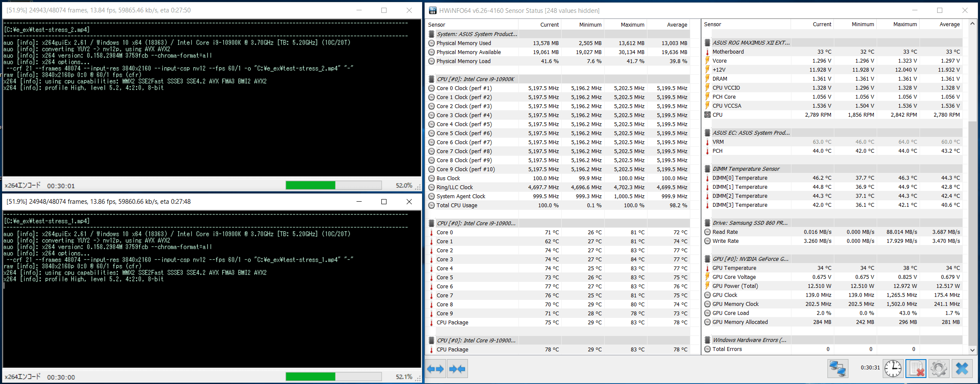The height and width of the screenshot is (384, 980).
Task: Select the Core 9 Clock (perf #10) row
Action: click(x=558, y=169)
